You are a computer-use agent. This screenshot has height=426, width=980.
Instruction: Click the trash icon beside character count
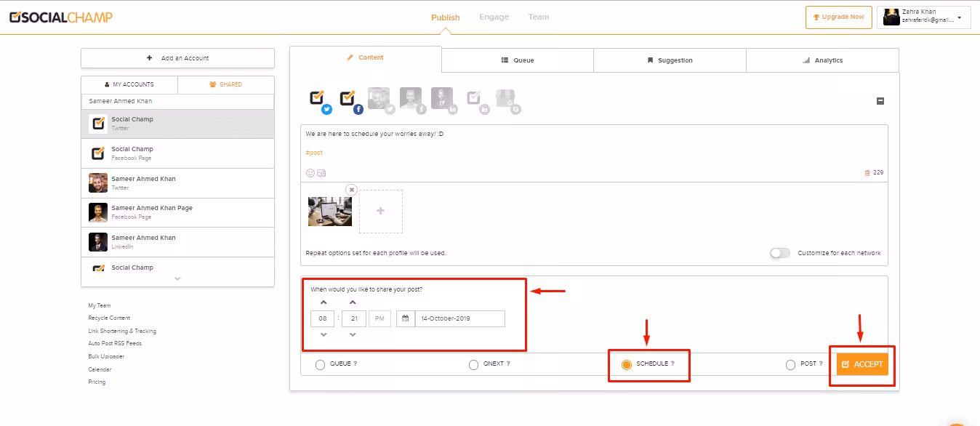tap(867, 173)
